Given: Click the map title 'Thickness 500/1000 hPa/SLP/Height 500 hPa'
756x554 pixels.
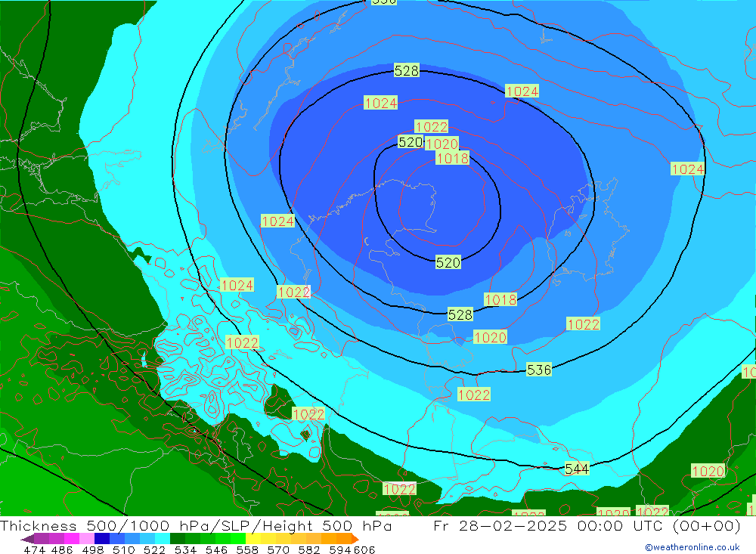Looking at the screenshot, I should (197, 527).
